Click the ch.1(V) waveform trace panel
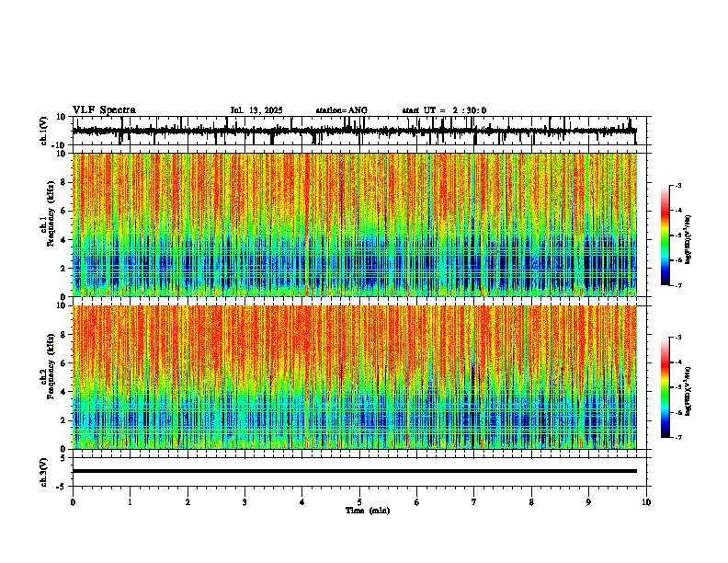728x563 pixels. tap(361, 131)
